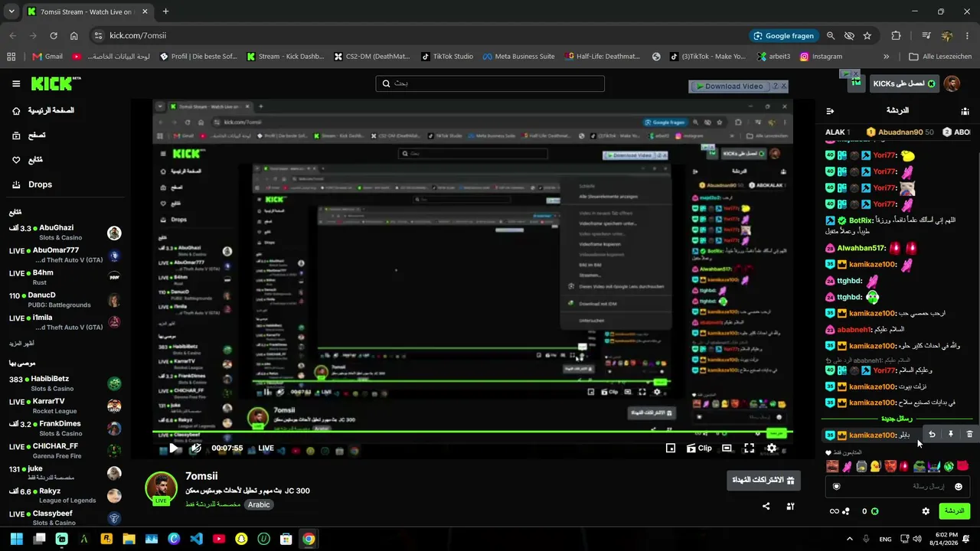This screenshot has width=980, height=551.
Task: Close the Download Video overlay
Action: tap(783, 86)
